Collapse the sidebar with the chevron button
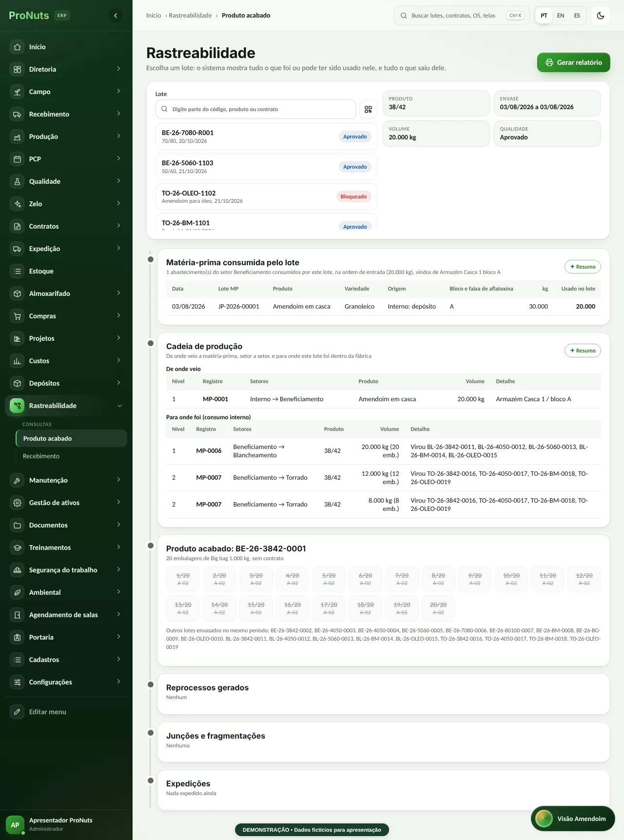This screenshot has width=624, height=840. pos(116,16)
